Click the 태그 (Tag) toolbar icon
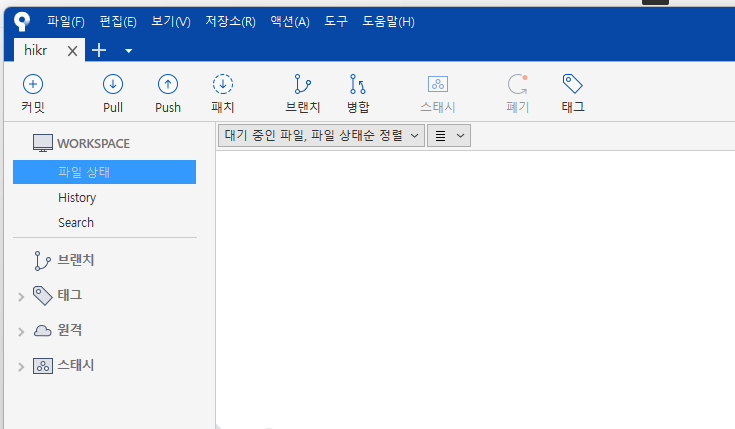Viewport: 735px width, 429px height. click(572, 84)
